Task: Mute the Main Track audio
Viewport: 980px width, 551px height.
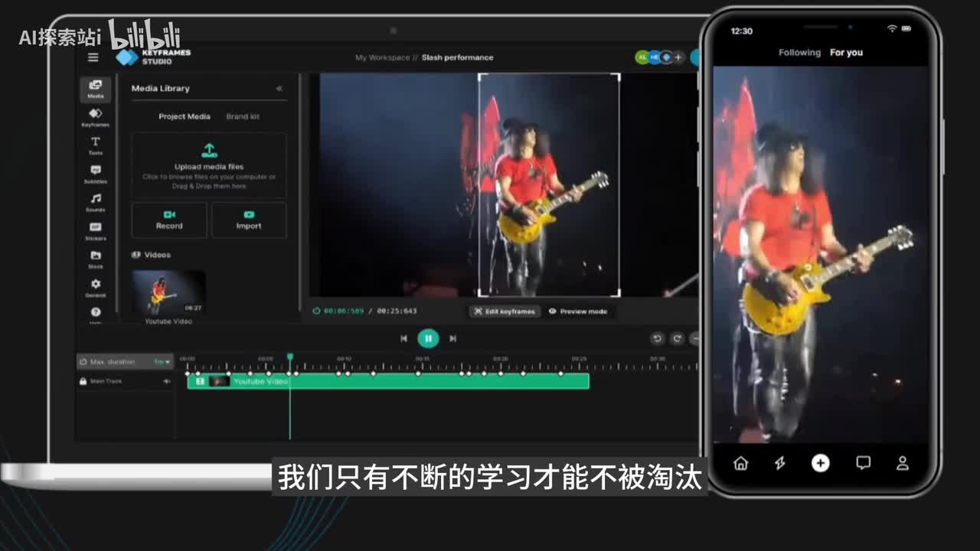Action: click(x=166, y=381)
